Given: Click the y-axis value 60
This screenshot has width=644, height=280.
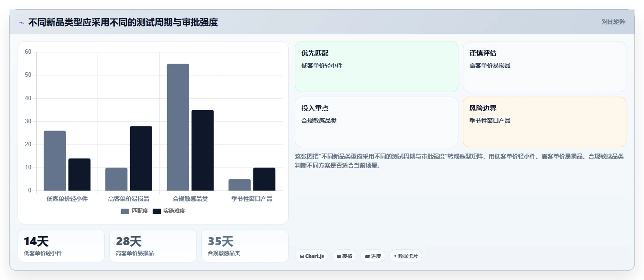Looking at the screenshot, I should click(28, 52).
